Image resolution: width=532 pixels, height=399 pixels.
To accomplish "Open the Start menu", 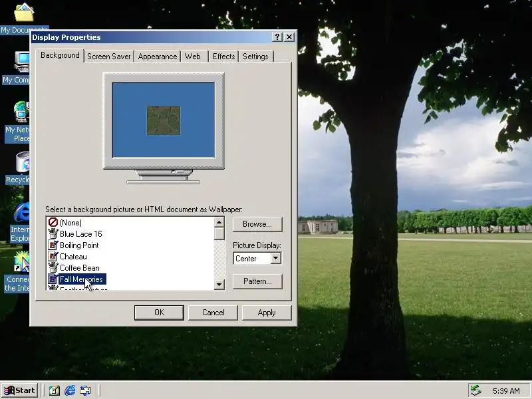I will (x=19, y=390).
